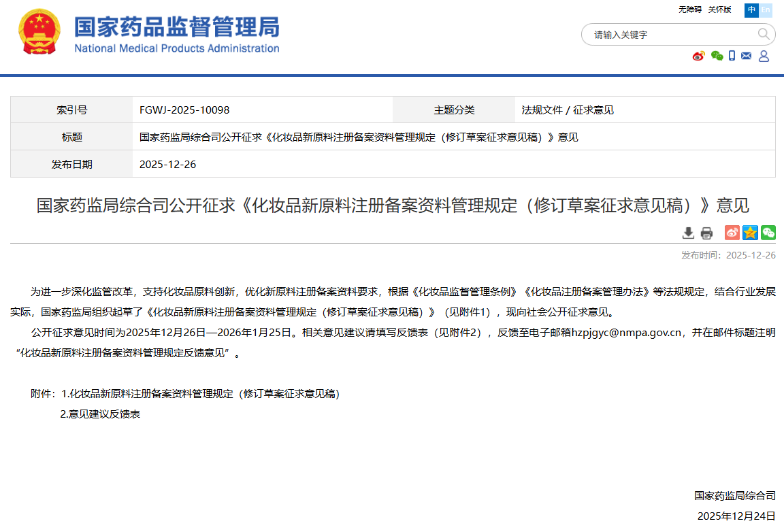Viewport: 784px width, 532px height.
Task: Share the article to Weibo
Action: pyautogui.click(x=732, y=233)
